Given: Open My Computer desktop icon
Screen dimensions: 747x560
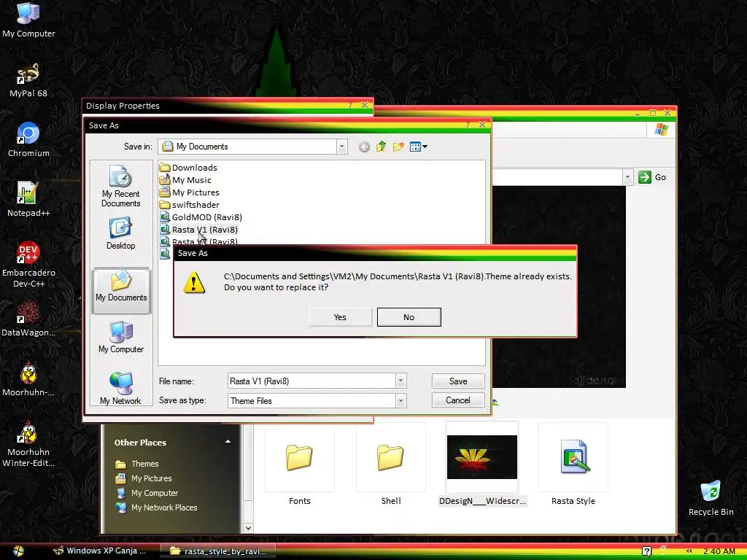Looking at the screenshot, I should tap(28, 20).
